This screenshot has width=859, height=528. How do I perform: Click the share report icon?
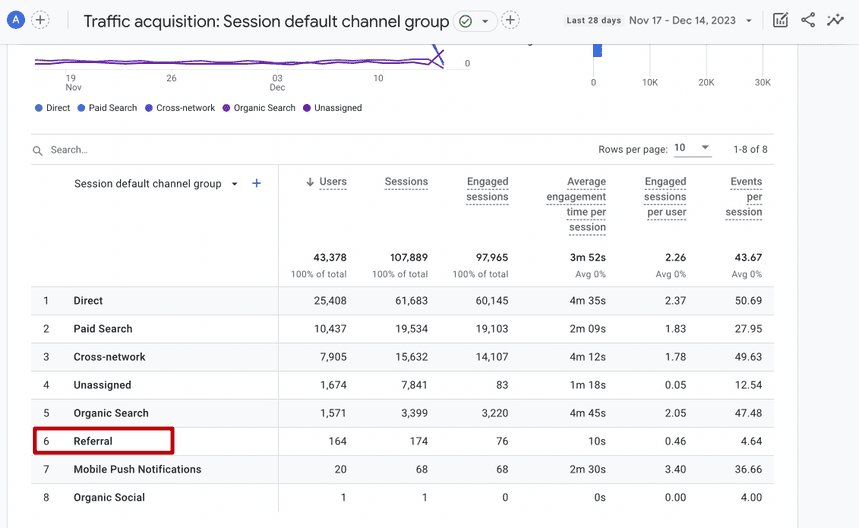(808, 20)
